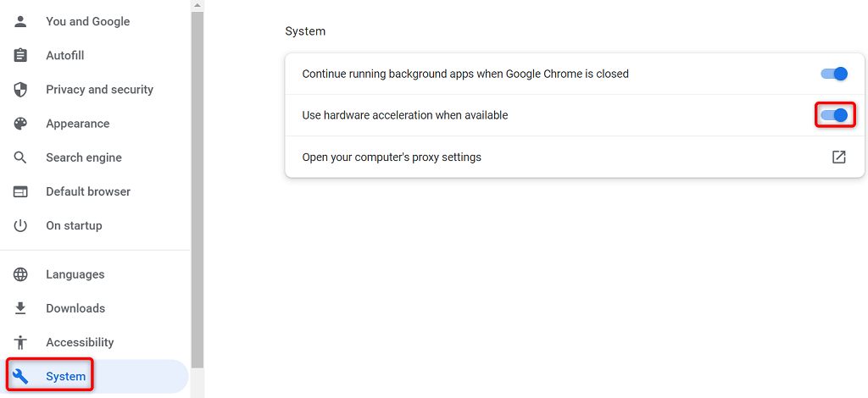Click the Downloads arrow icon
The height and width of the screenshot is (398, 868).
click(x=21, y=308)
